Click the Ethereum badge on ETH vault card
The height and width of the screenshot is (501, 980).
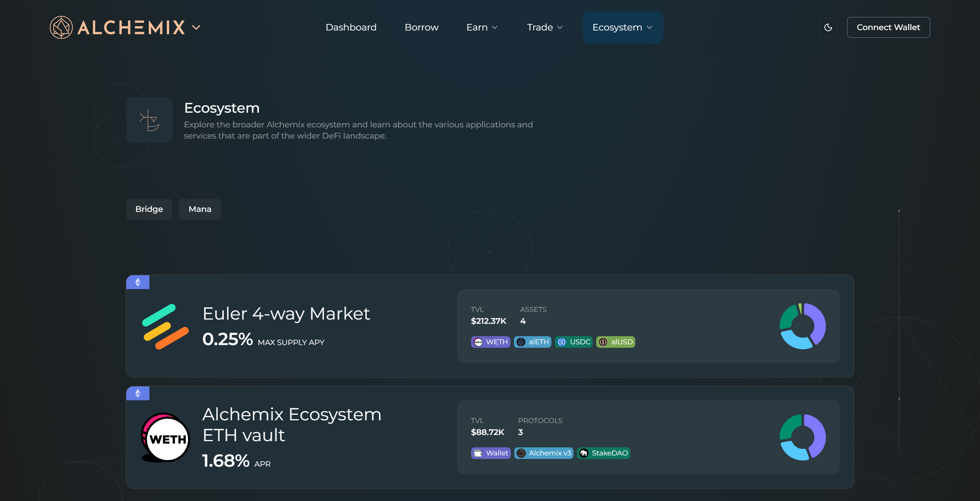click(138, 394)
